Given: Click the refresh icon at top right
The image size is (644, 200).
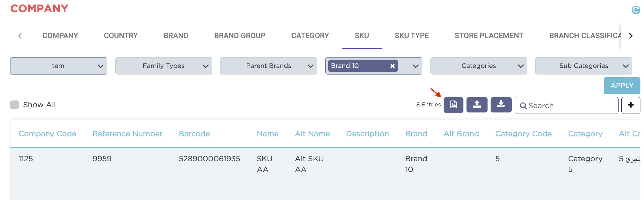Looking at the screenshot, I should point(636,10).
